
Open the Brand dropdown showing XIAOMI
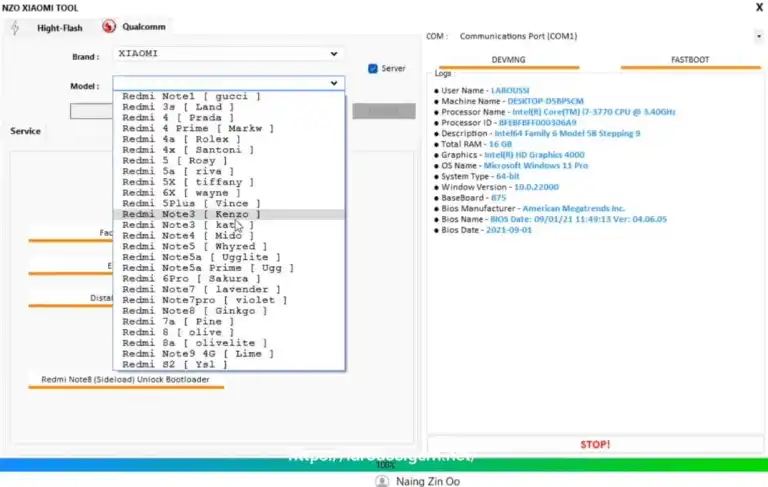point(228,53)
